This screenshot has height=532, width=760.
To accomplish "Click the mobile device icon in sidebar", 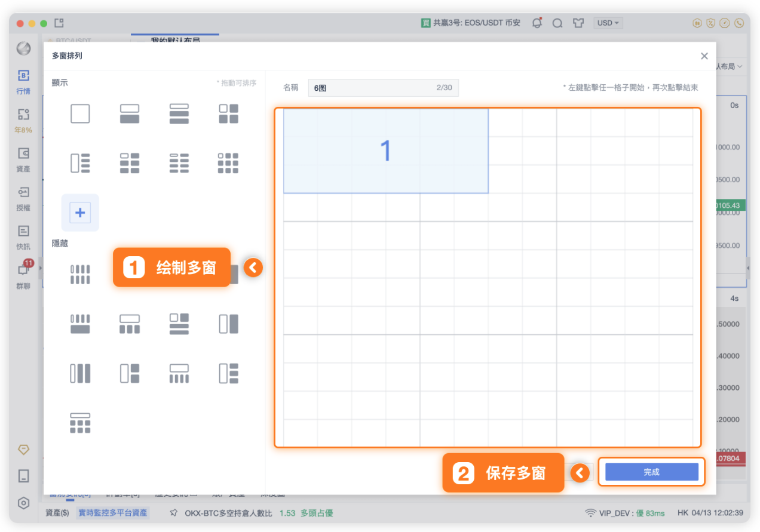I will (x=24, y=476).
